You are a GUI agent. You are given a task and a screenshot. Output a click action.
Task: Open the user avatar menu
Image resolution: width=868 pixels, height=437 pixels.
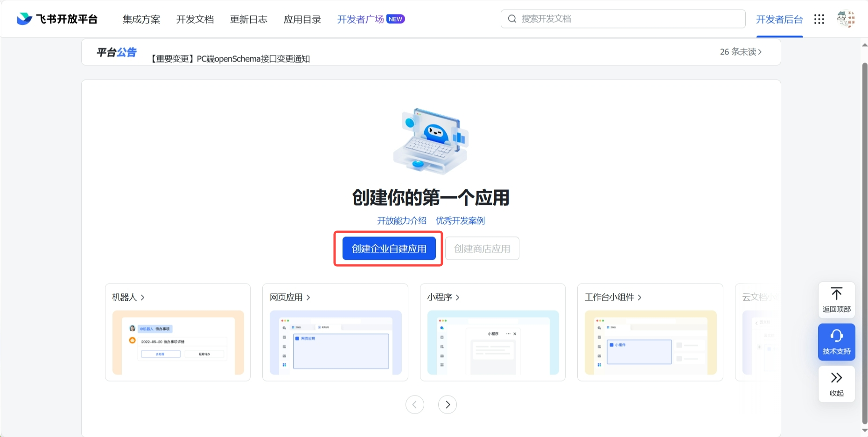pos(846,19)
